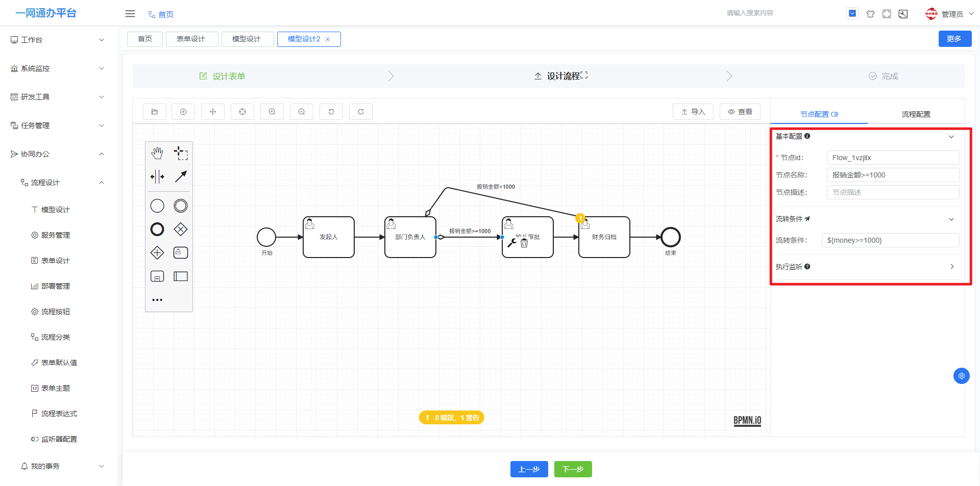Viewport: 980px width, 486px height.
Task: Click the 0错误, 1警告 lint badge
Action: (x=452, y=418)
